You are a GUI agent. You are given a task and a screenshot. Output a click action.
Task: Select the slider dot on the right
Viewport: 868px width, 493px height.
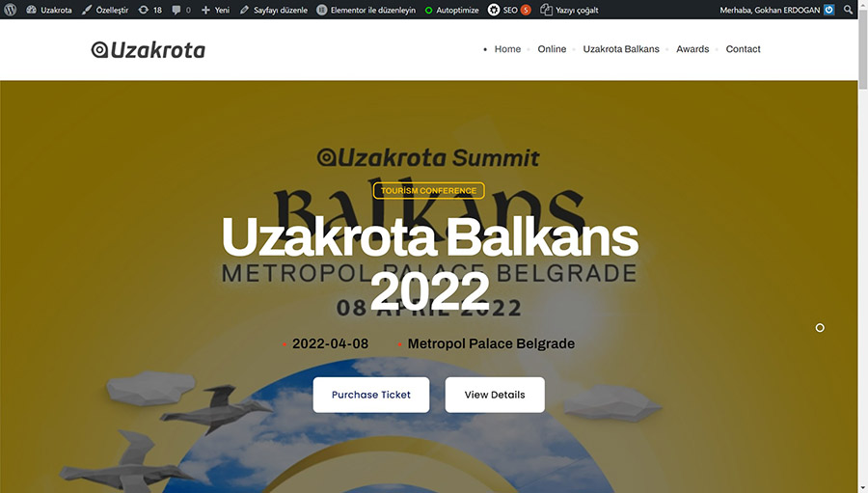(820, 328)
